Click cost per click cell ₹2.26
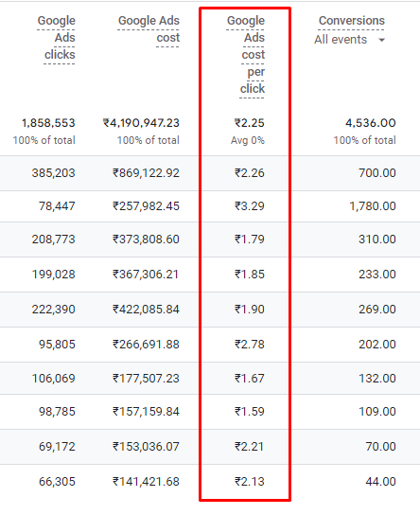The image size is (420, 515). click(250, 173)
